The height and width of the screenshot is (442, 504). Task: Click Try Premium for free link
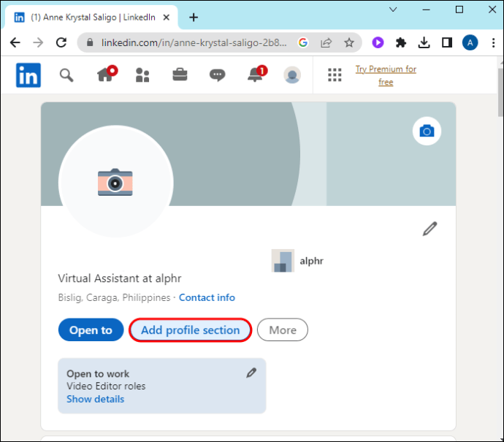coord(386,75)
